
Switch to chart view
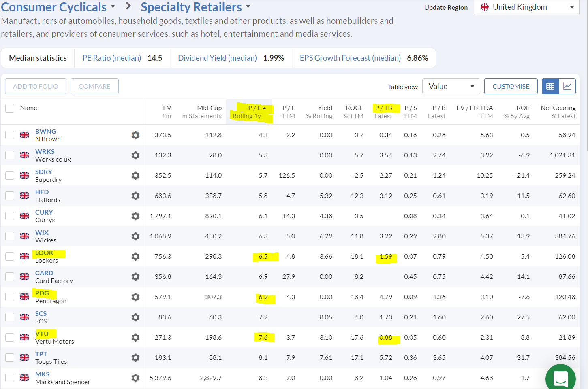[x=567, y=86]
